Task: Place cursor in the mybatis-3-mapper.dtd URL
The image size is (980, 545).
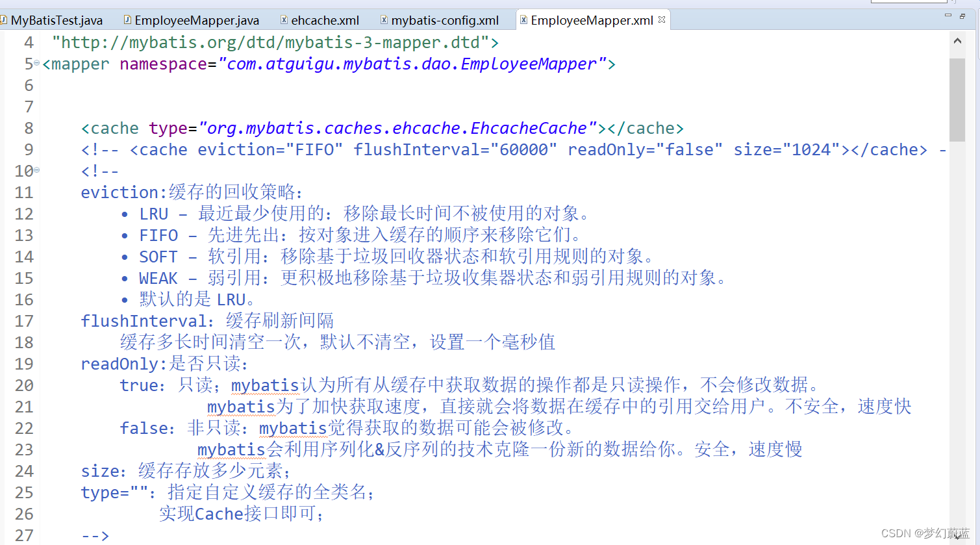Action: (270, 43)
